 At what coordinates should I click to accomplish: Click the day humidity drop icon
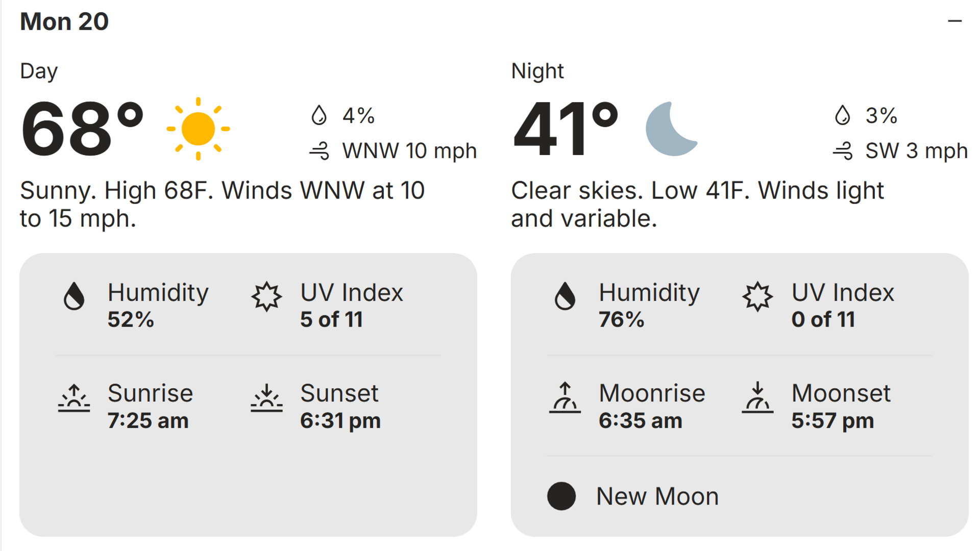pos(74,296)
